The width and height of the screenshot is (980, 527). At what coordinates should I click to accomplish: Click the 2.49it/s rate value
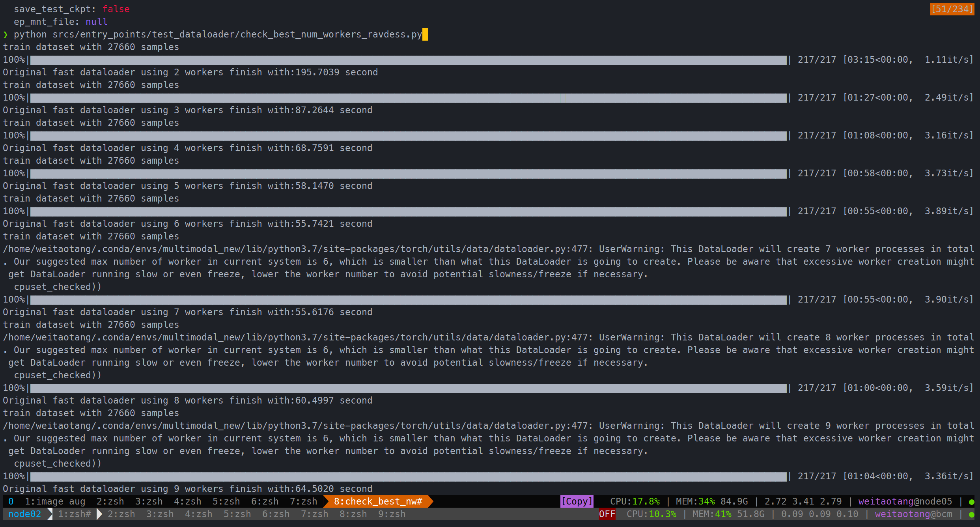[946, 97]
